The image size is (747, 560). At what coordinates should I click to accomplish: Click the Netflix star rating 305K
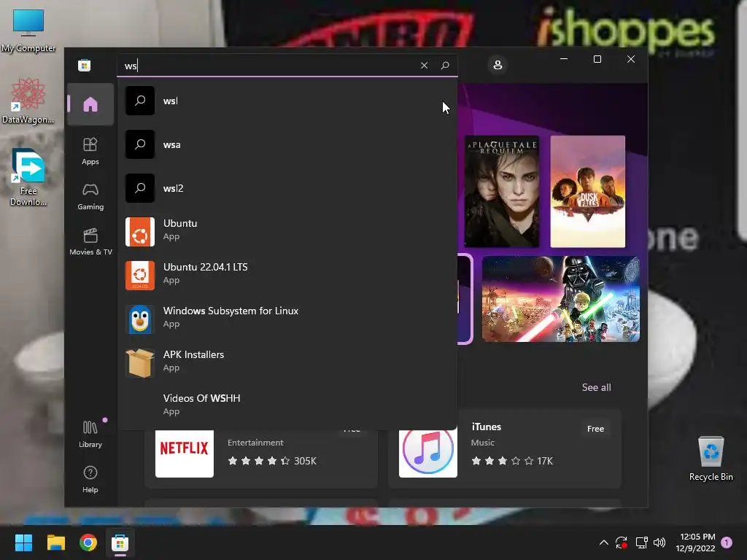tap(272, 461)
